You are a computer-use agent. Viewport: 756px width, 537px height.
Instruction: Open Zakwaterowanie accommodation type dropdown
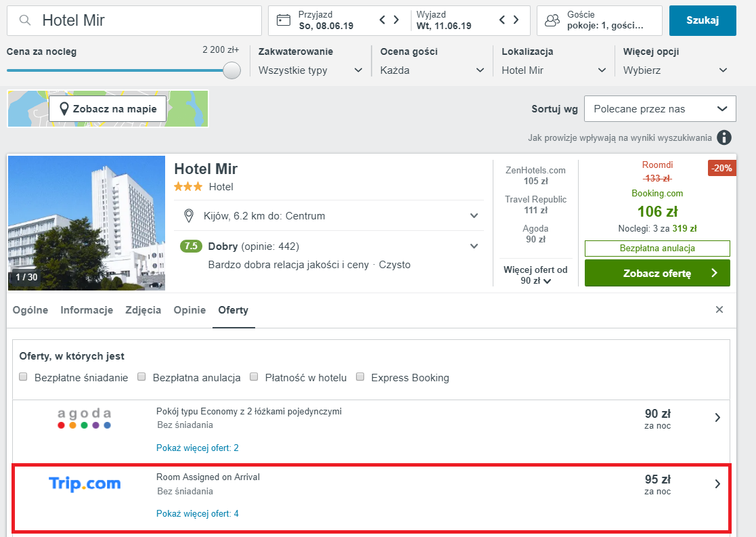(x=311, y=70)
